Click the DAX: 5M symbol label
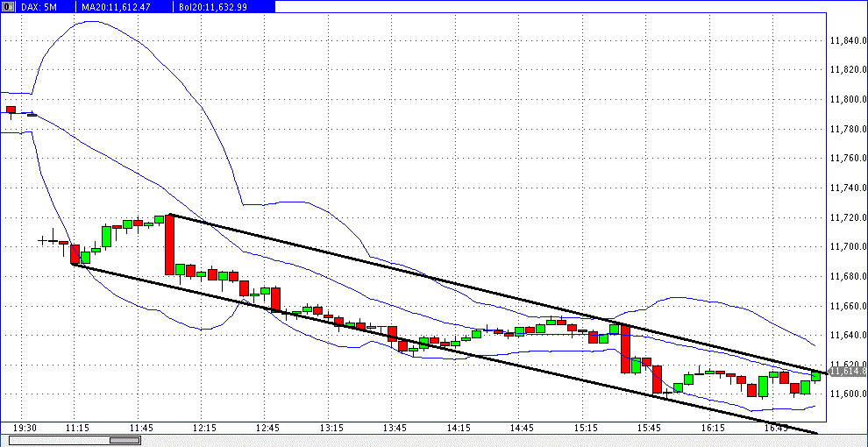Screen dimensions: 868x447 coord(37,7)
